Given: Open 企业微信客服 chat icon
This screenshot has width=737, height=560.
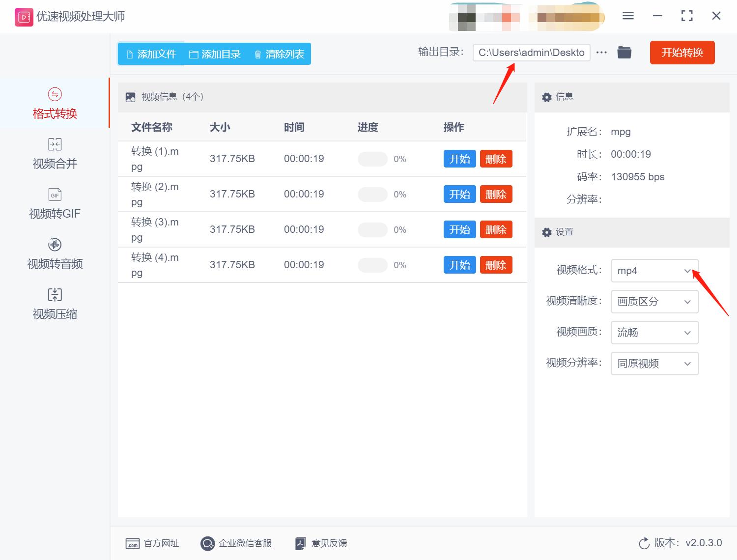Looking at the screenshot, I should coord(207,543).
